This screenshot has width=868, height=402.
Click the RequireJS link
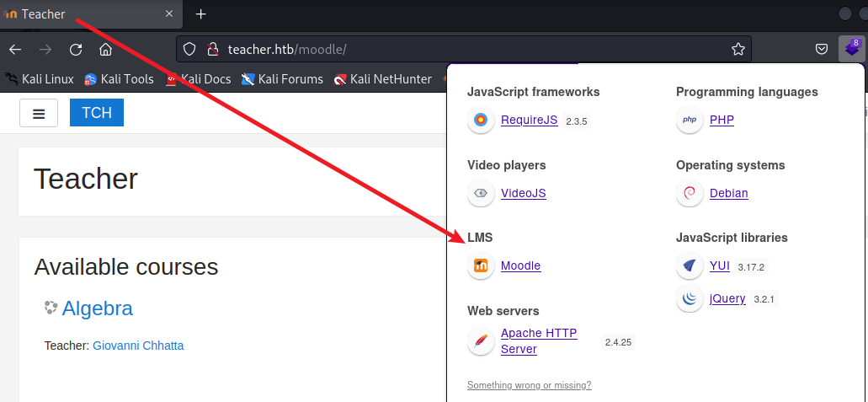530,120
